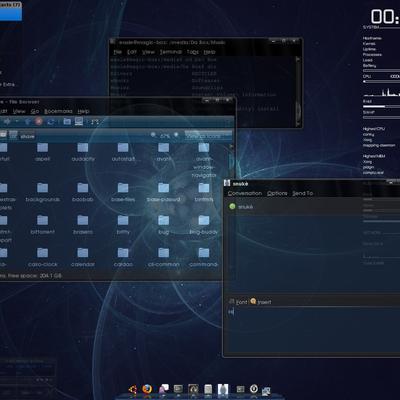Select the avant-window-navigator folder
This screenshot has width=400, height=400.
(x=204, y=160)
